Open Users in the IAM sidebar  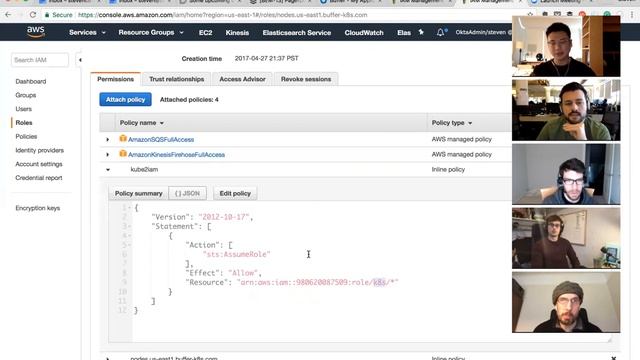coord(24,109)
